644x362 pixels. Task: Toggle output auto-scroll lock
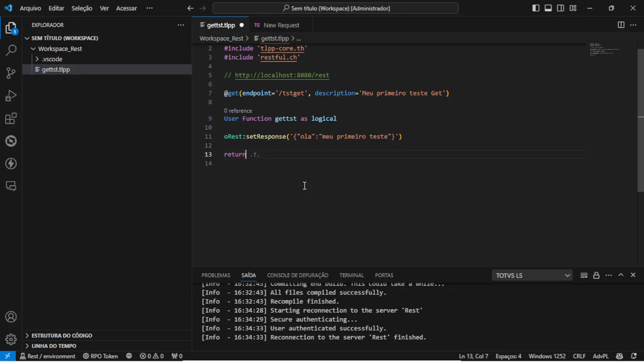[x=596, y=275]
